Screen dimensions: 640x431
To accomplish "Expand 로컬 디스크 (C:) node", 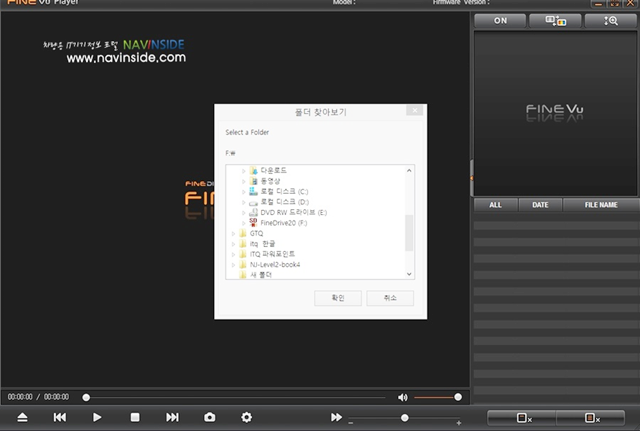I will point(244,191).
